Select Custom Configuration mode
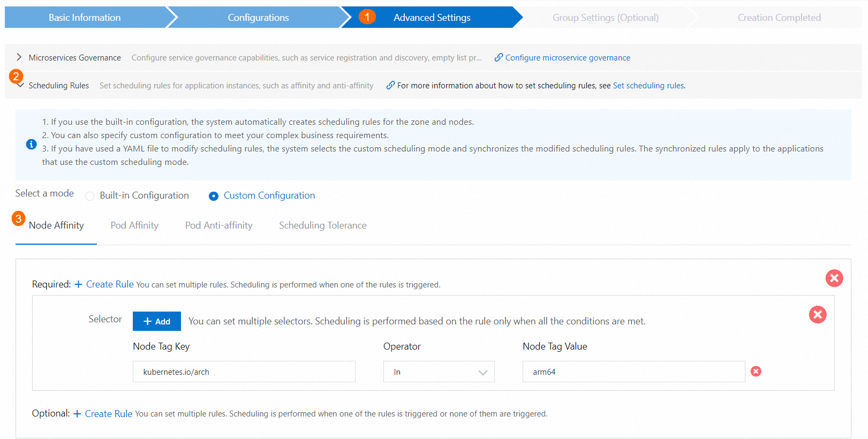Image resolution: width=868 pixels, height=439 pixels. [214, 196]
